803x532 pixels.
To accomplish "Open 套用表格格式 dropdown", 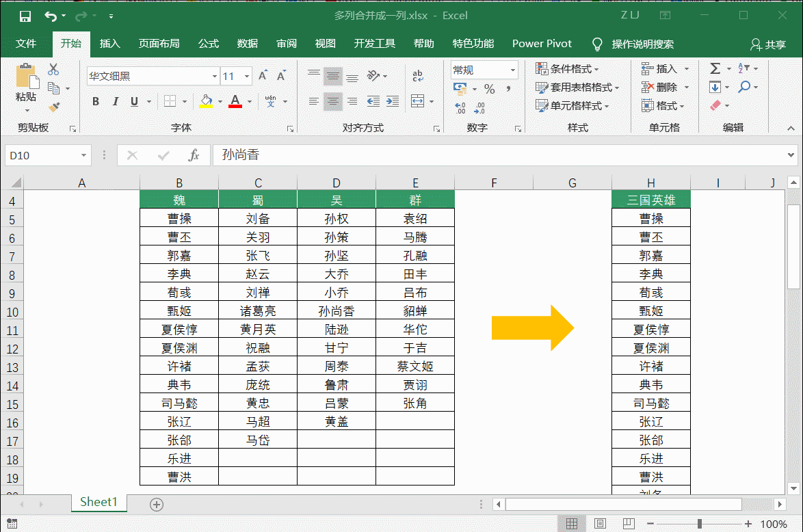I will click(x=578, y=88).
